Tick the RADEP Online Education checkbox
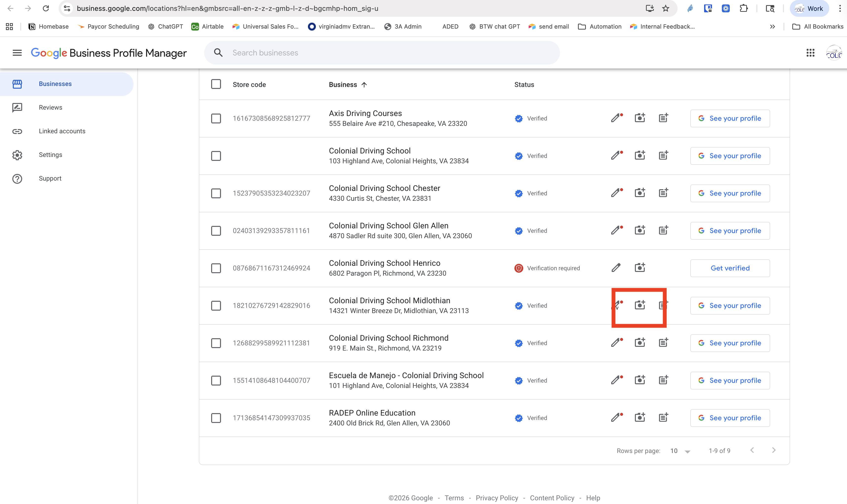The image size is (847, 504). pyautogui.click(x=216, y=418)
